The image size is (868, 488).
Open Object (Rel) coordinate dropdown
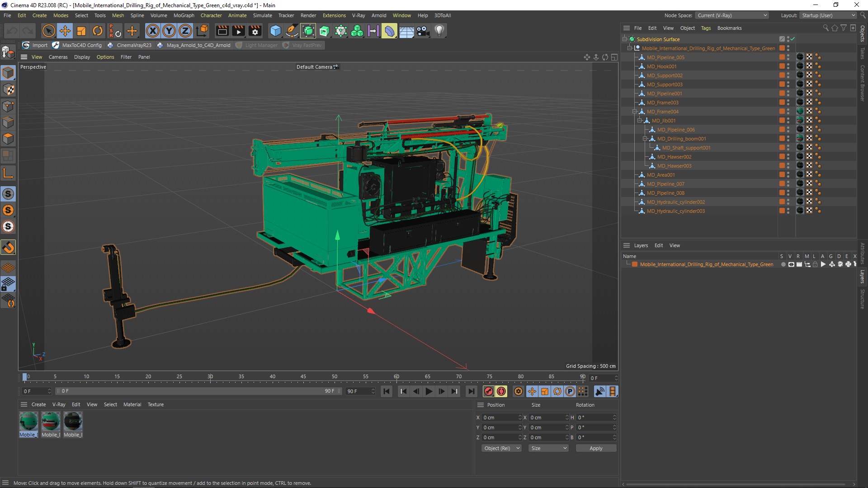click(501, 448)
